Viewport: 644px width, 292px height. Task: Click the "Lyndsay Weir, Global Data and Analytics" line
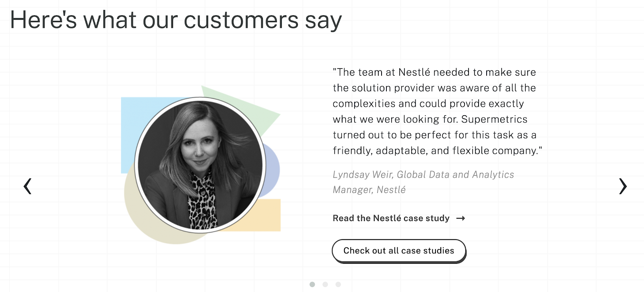(x=423, y=174)
